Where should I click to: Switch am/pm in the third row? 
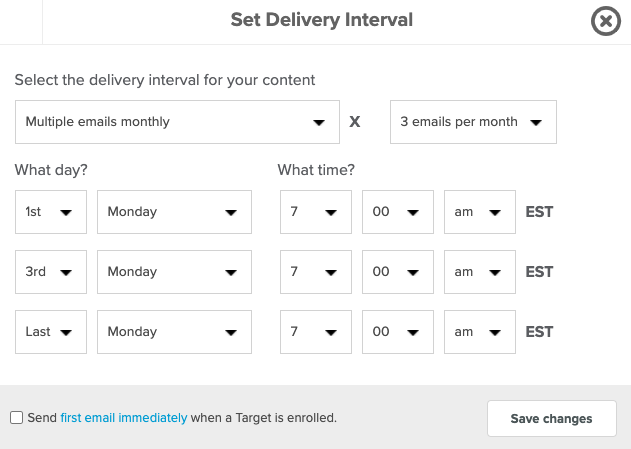pos(480,332)
